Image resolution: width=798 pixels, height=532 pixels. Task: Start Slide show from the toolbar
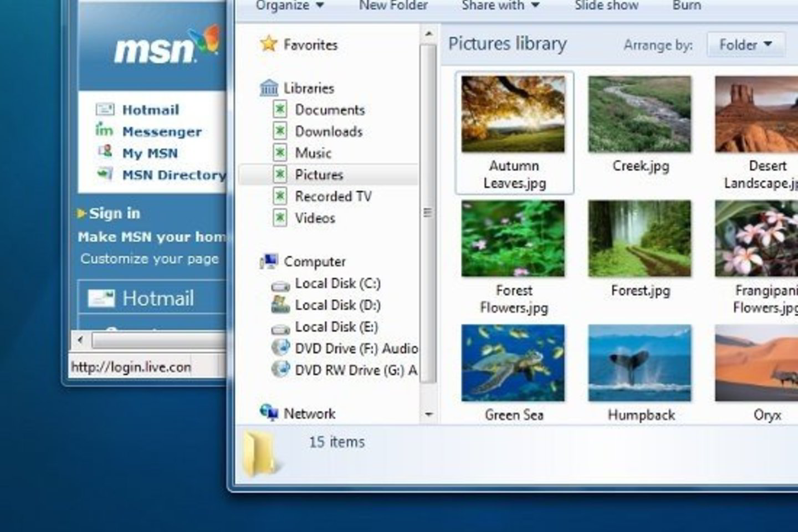coord(606,6)
